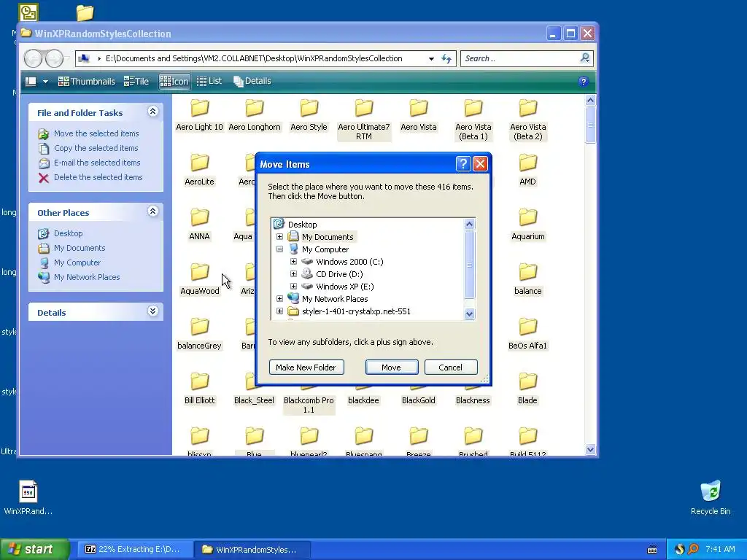
Task: Switch to Thumbnails view
Action: (x=87, y=82)
